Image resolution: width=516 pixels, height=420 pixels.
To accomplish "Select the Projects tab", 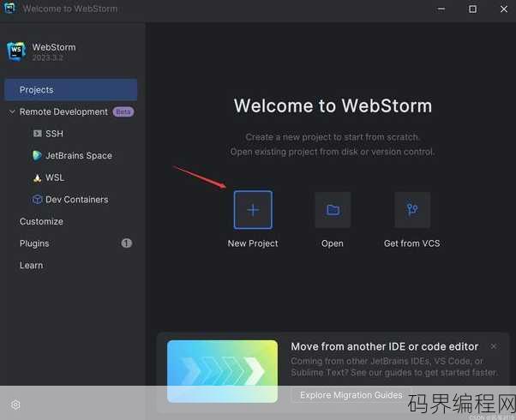I will (71, 90).
